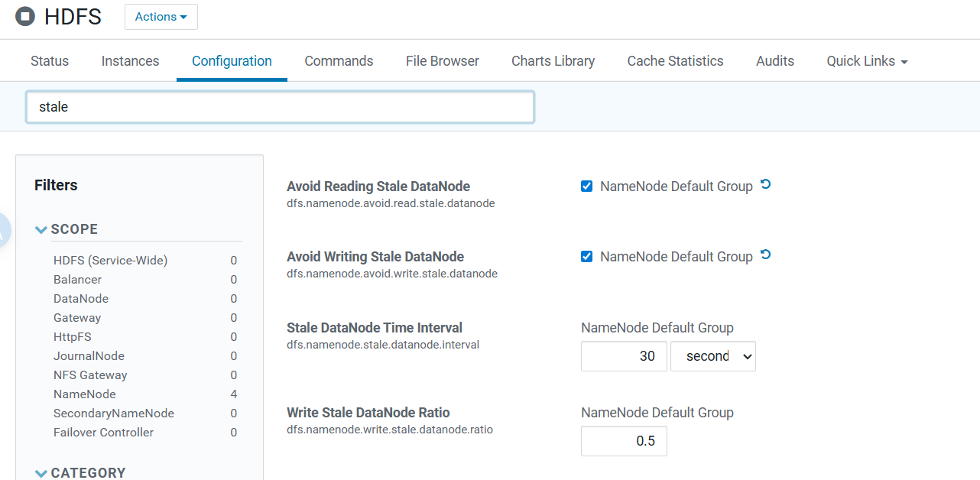This screenshot has height=480, width=980.
Task: Toggle Avoid Writing Stale DataNode checkbox
Action: pyautogui.click(x=586, y=257)
